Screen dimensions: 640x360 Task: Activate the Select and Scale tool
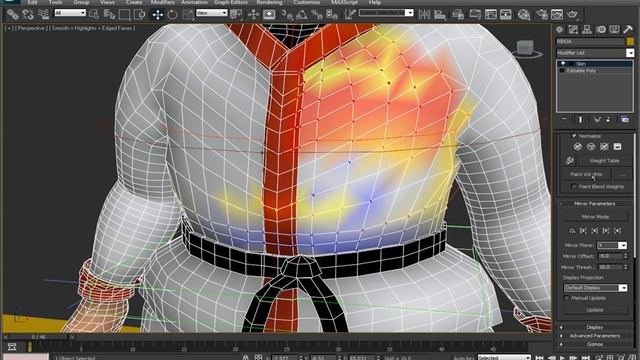188,15
